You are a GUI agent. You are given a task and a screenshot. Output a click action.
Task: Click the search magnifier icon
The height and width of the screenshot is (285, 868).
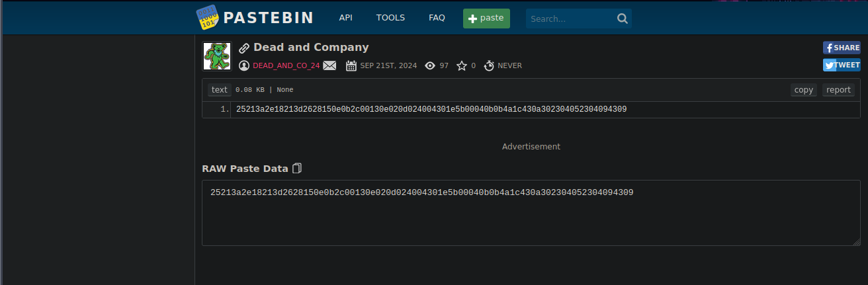coord(623,19)
